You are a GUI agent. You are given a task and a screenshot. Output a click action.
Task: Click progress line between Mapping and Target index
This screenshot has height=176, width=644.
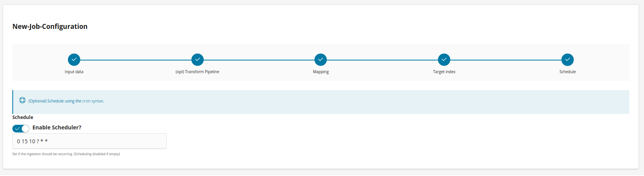(382, 60)
